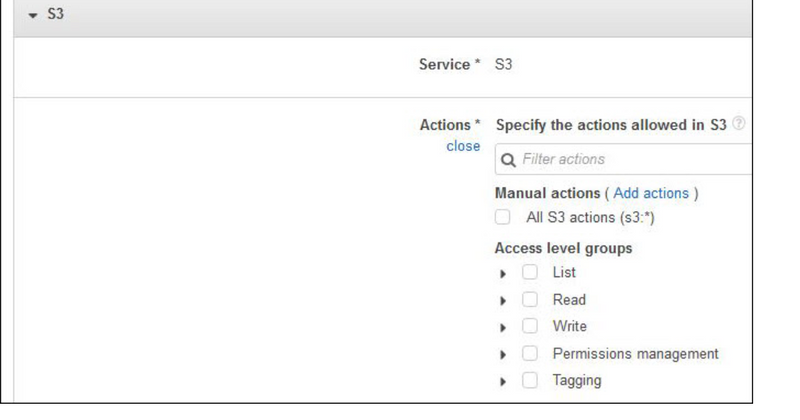Click the S3 section header title
This screenshot has height=420, width=800.
click(56, 17)
